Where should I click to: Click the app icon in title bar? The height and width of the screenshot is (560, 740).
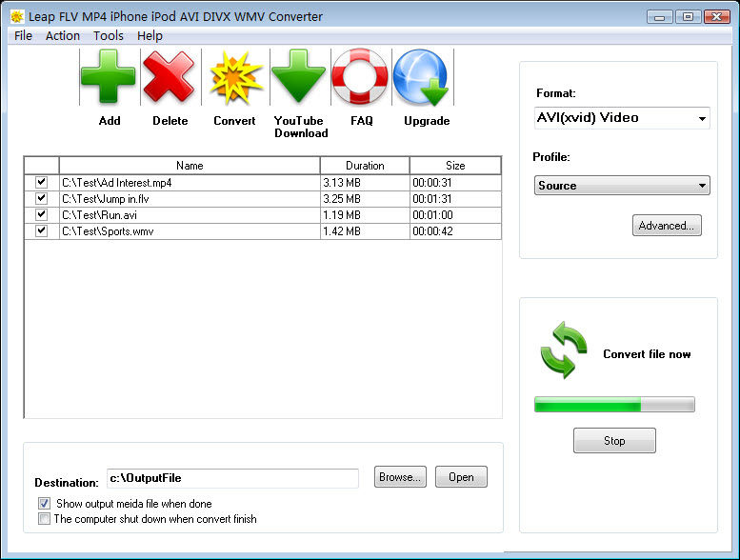pos(16,16)
